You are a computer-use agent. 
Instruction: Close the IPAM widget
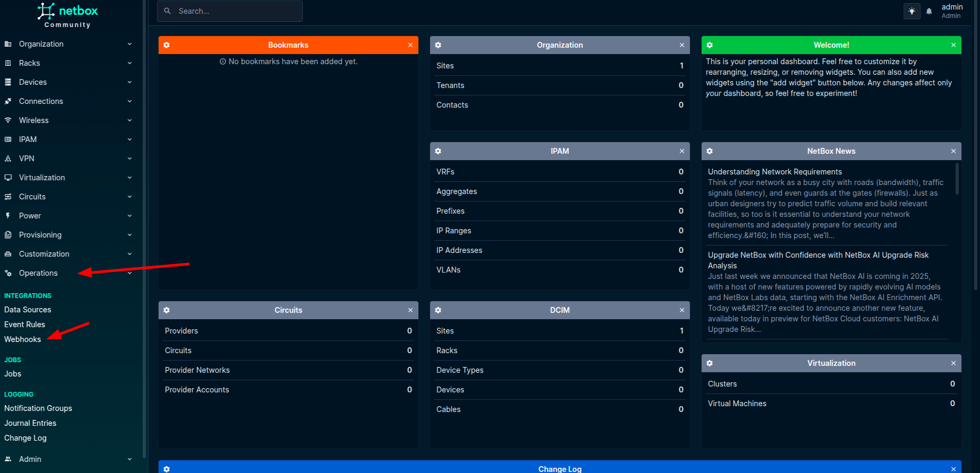point(682,151)
